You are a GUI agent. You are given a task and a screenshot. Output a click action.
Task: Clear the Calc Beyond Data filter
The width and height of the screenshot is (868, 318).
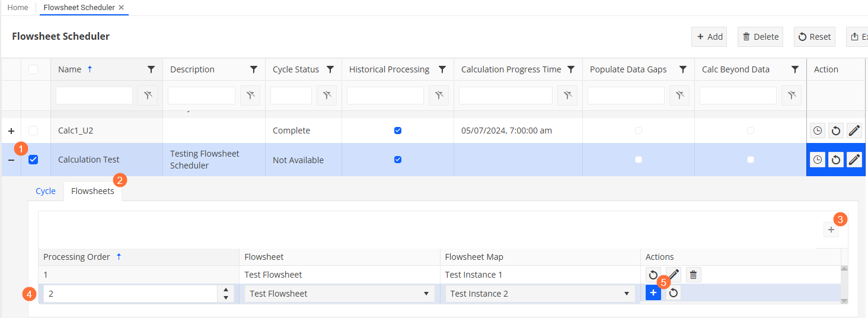[x=792, y=96]
